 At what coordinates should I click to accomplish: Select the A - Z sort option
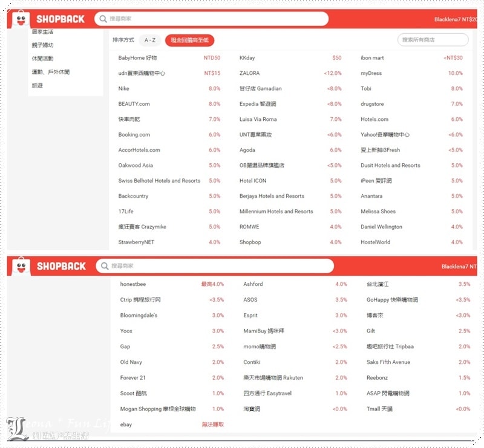tap(149, 41)
